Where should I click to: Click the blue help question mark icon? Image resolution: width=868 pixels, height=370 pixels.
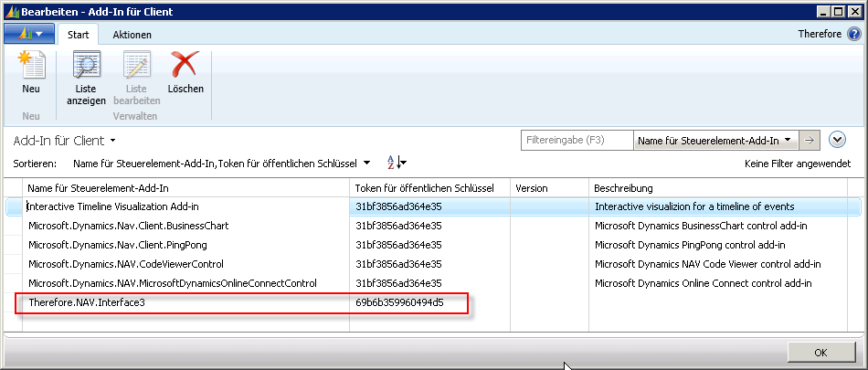pos(853,34)
